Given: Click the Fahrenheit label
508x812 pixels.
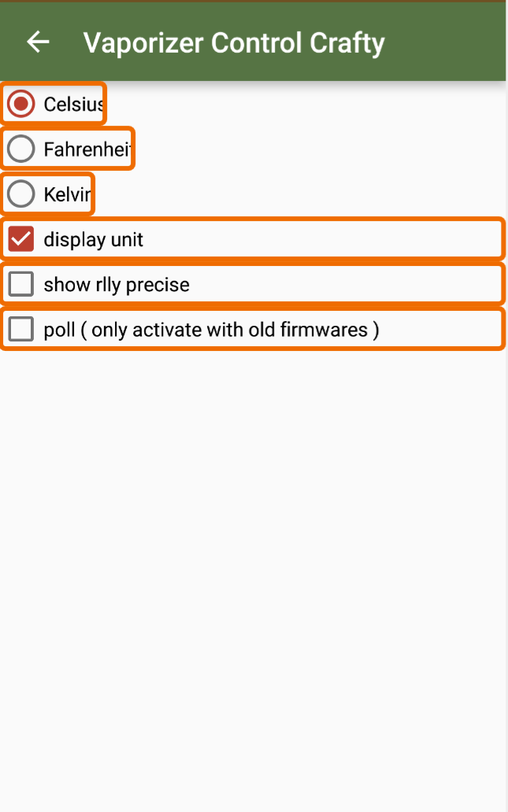Looking at the screenshot, I should coord(85,148).
